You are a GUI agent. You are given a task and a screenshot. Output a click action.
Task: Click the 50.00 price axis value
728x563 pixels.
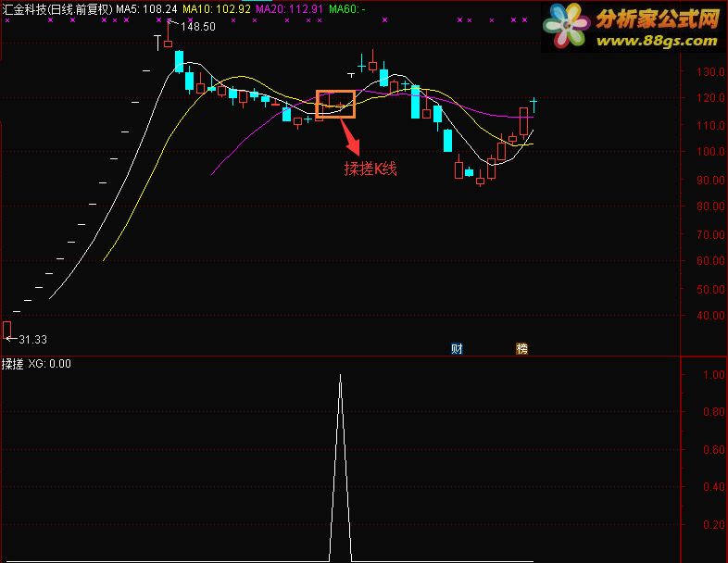coord(710,290)
